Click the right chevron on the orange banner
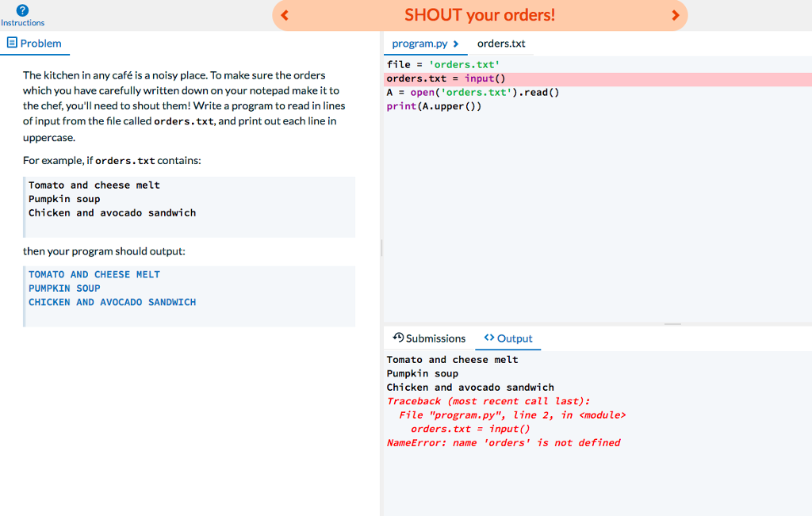 coord(675,15)
